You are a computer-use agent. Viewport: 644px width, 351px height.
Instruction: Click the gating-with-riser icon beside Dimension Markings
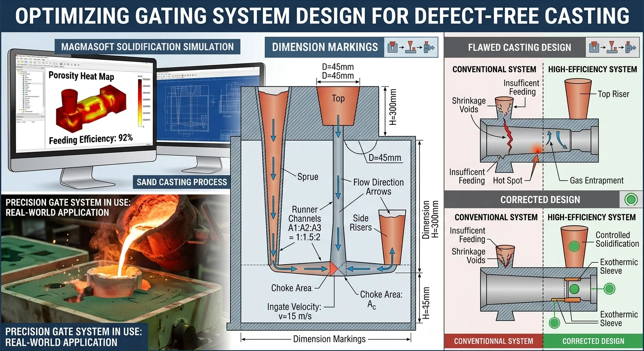[411, 47]
